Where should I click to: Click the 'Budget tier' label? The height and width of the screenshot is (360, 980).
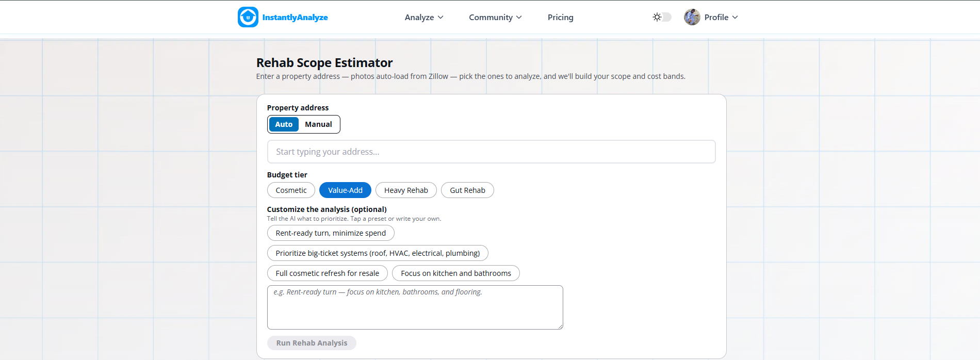[287, 175]
